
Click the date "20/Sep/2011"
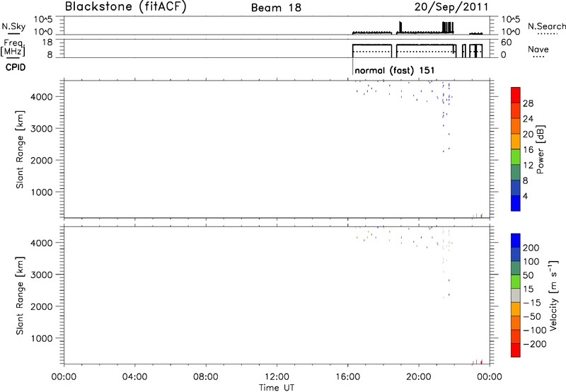tap(451, 6)
